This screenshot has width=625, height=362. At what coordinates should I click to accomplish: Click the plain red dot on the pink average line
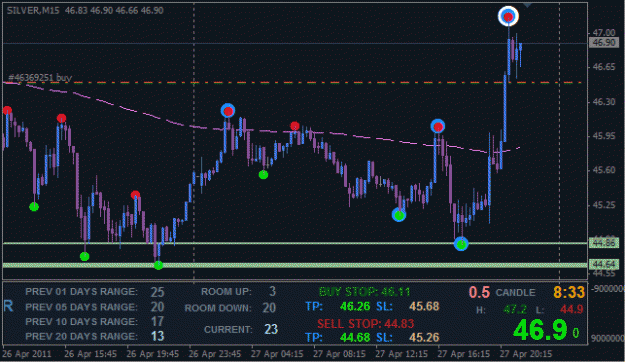point(295,126)
